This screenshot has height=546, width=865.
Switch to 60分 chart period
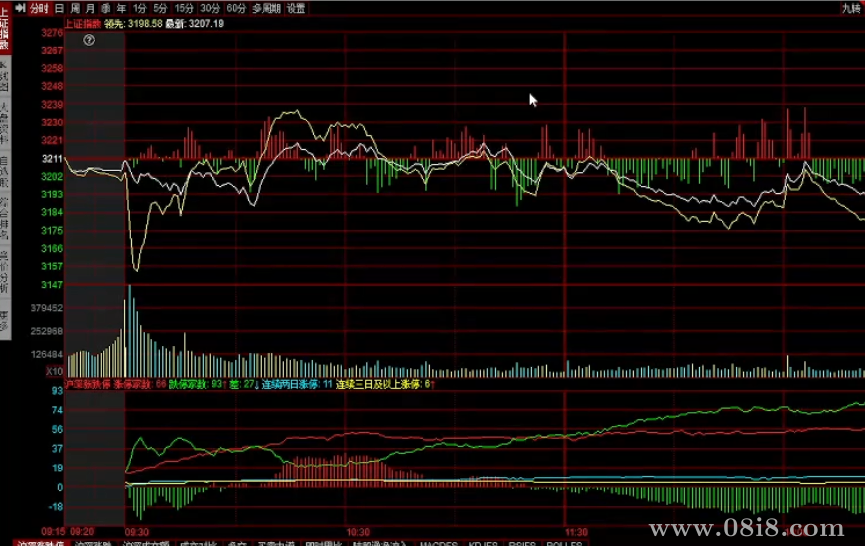tap(236, 8)
